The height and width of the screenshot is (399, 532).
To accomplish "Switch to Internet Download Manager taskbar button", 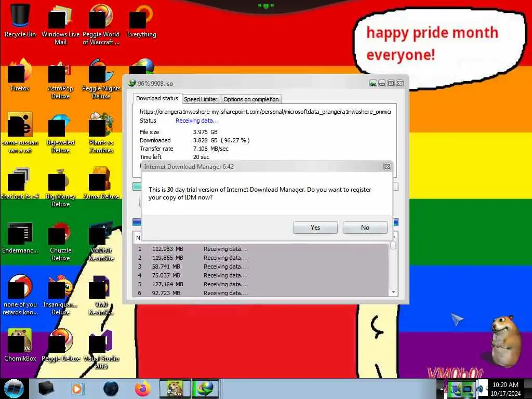I will point(205,389).
